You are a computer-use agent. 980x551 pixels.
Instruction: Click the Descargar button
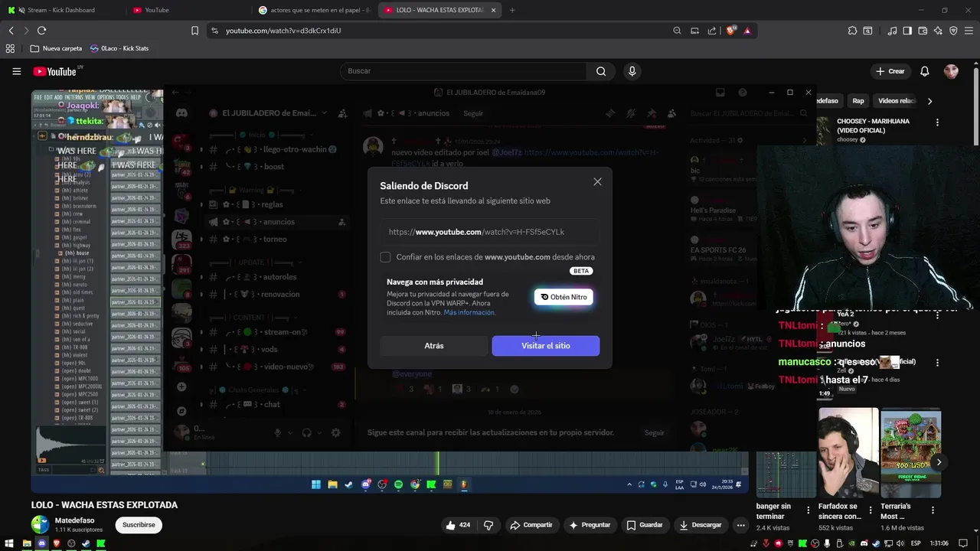pyautogui.click(x=700, y=525)
